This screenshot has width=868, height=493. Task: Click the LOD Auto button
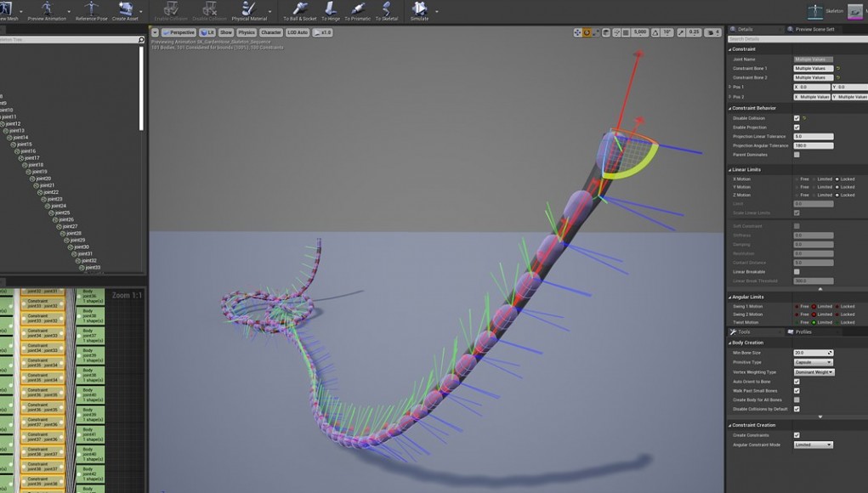[298, 32]
